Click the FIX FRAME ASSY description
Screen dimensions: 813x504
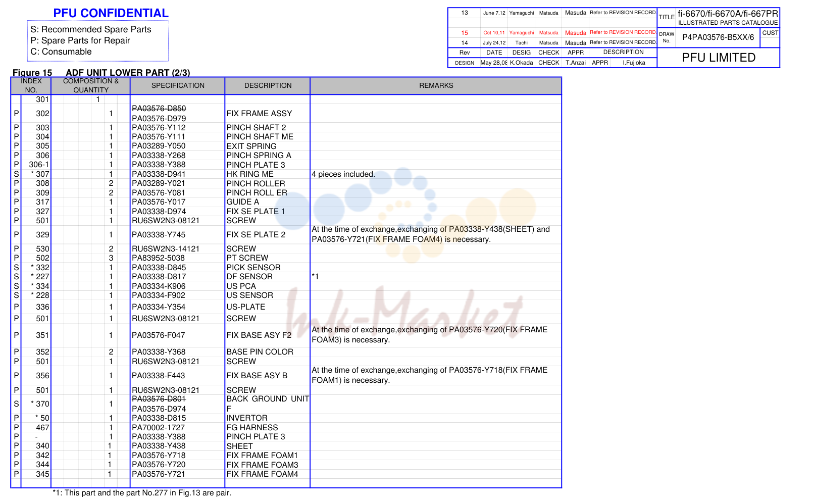259,113
